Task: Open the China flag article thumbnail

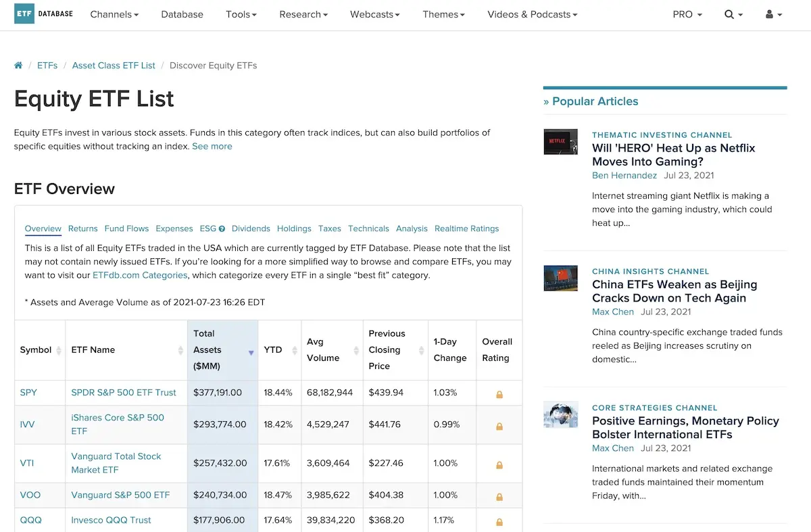Action: point(561,278)
